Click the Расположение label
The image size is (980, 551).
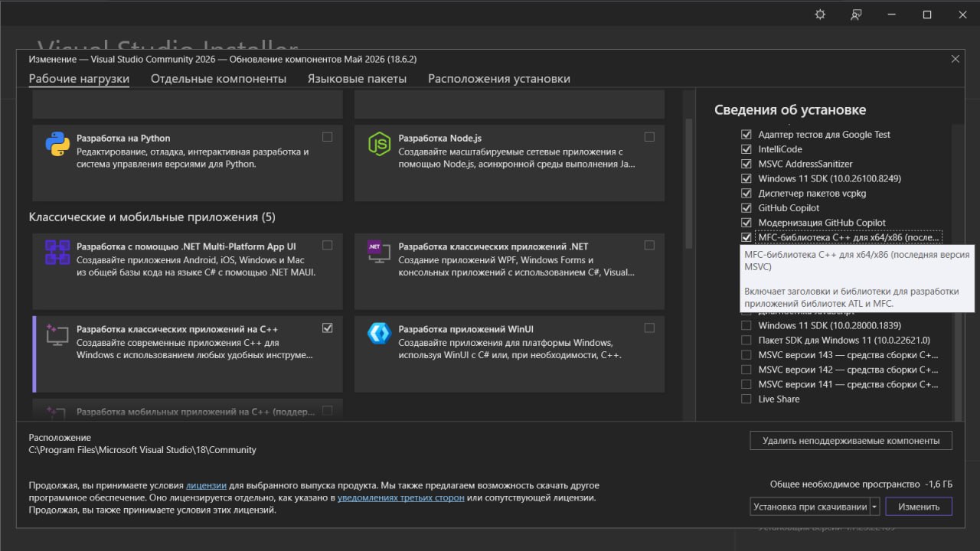(60, 438)
